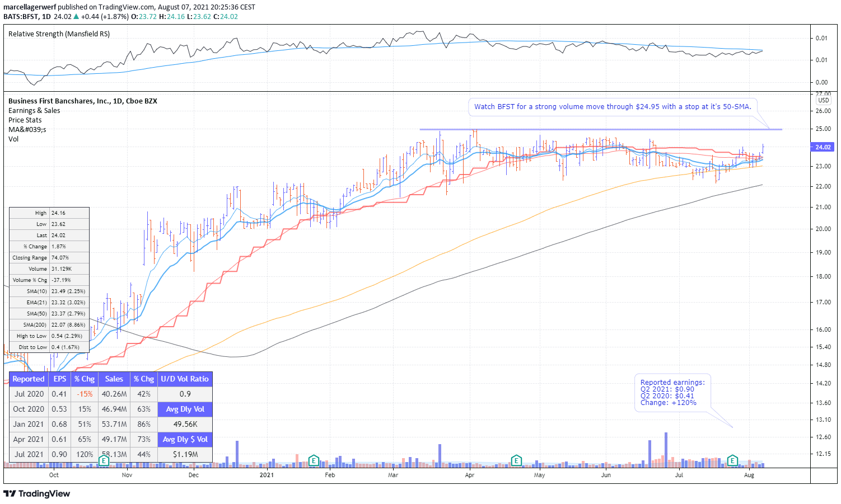Click the 'Avg Dly $ Vol' header cell
841x504 pixels.
[x=185, y=440]
